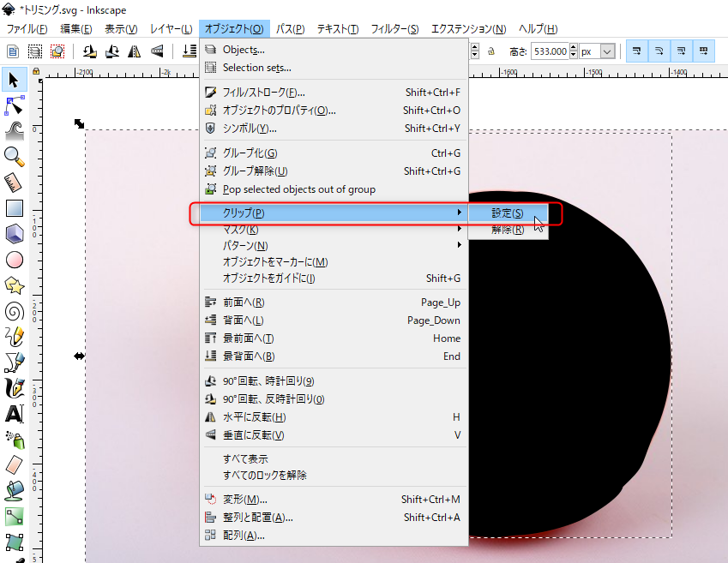Select the 3D Box tool
Viewport: 728px width, 563px height.
coord(15,234)
